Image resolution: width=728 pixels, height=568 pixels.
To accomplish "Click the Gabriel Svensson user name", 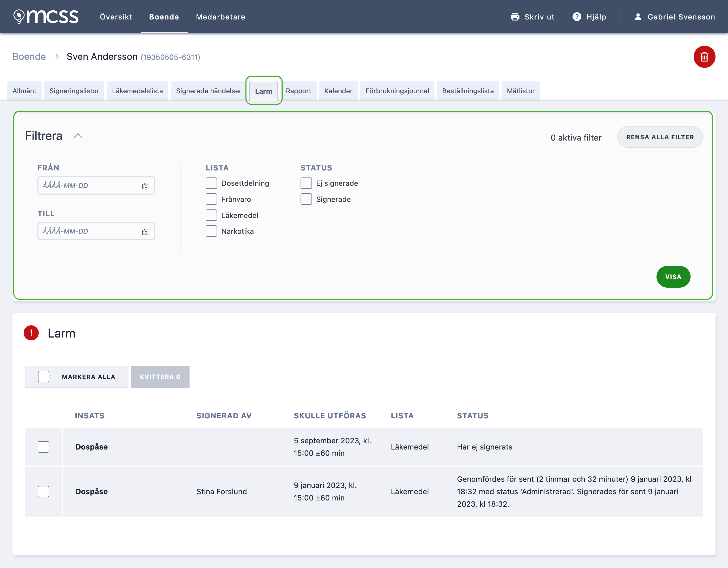I will tap(681, 17).
